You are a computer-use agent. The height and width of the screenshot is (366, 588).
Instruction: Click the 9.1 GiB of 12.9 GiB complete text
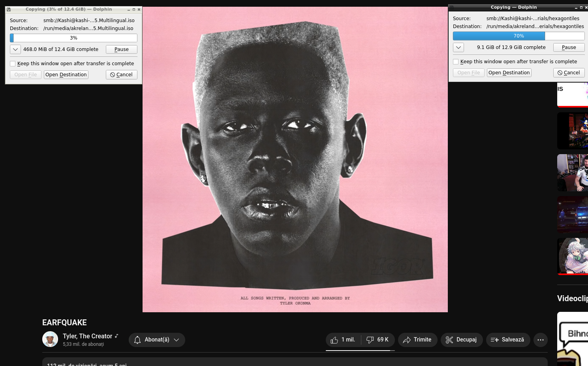pos(511,47)
